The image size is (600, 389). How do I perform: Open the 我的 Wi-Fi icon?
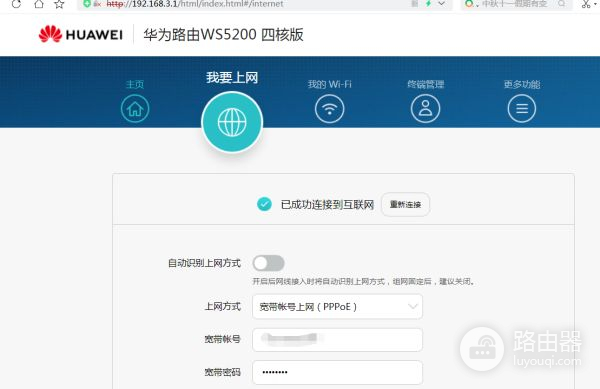(329, 109)
